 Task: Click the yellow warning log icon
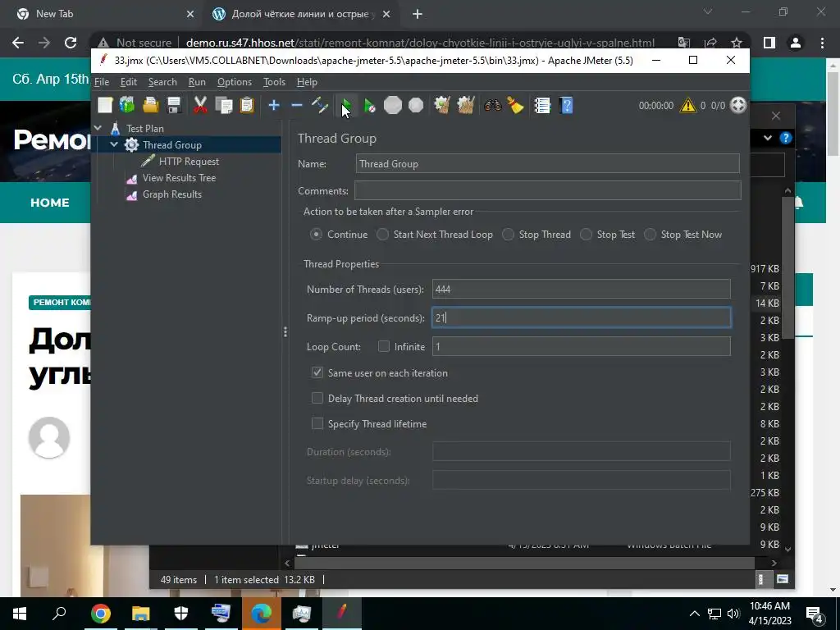[x=688, y=105]
